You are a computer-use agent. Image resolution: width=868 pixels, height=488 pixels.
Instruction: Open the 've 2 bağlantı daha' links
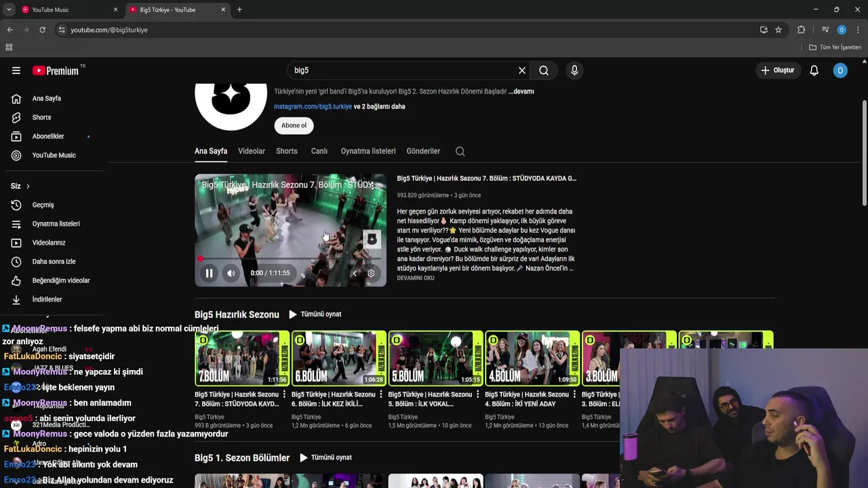coord(380,106)
